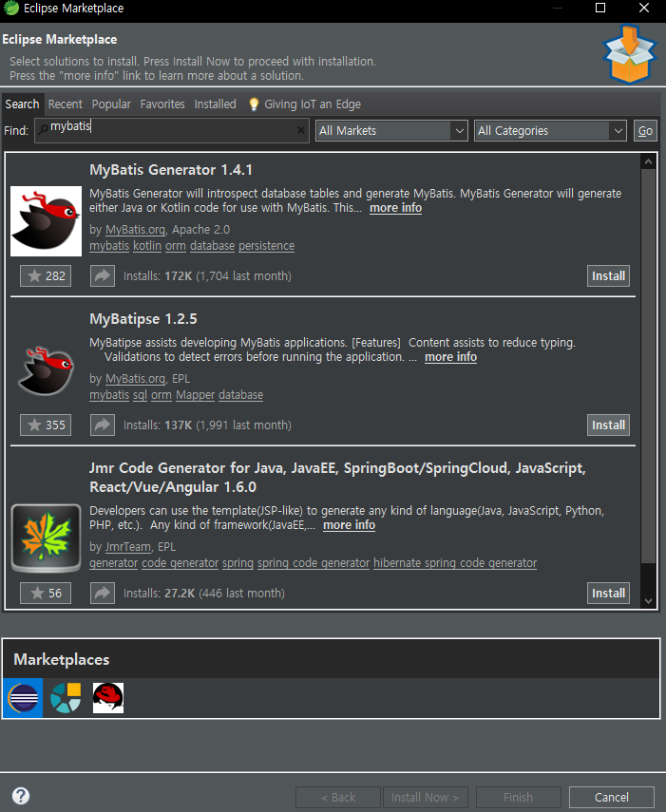Install MyBatipse 1.2.5

coord(608,425)
